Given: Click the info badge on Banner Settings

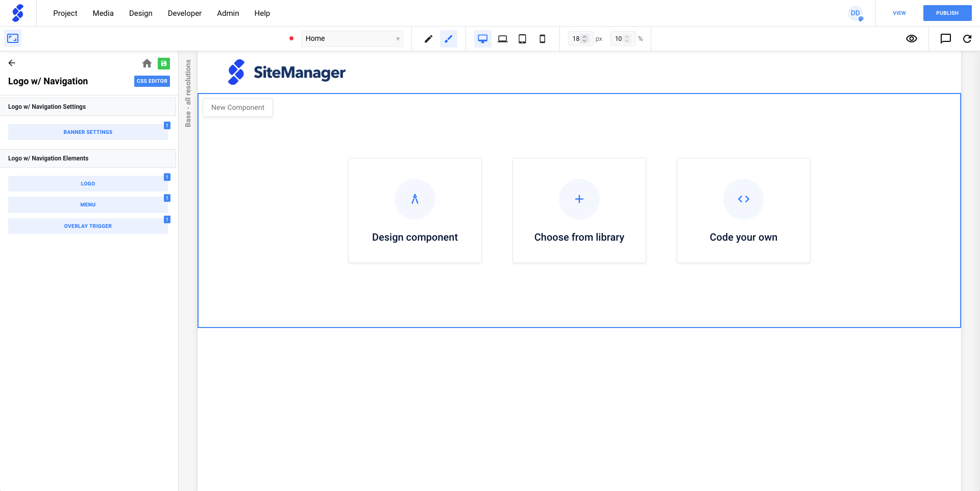Looking at the screenshot, I should (167, 125).
